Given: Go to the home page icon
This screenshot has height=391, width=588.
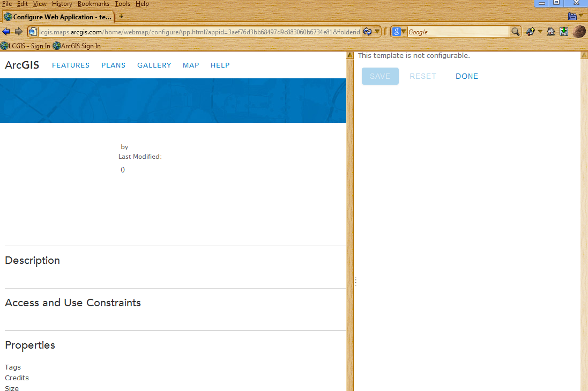Looking at the screenshot, I should pyautogui.click(x=551, y=32).
